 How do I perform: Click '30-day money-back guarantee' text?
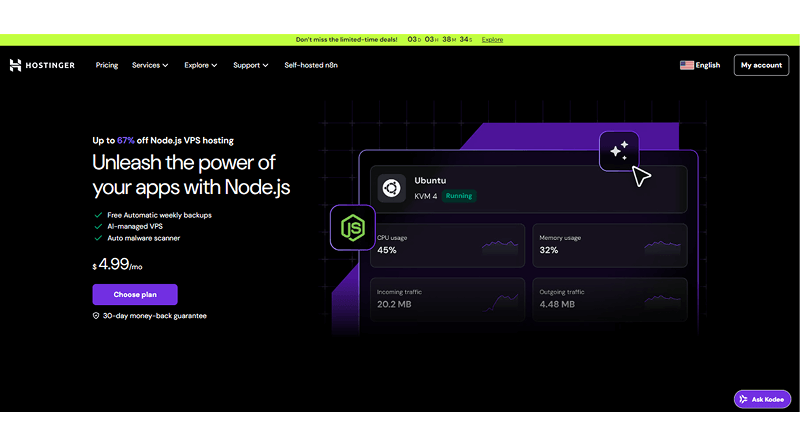coord(155,316)
